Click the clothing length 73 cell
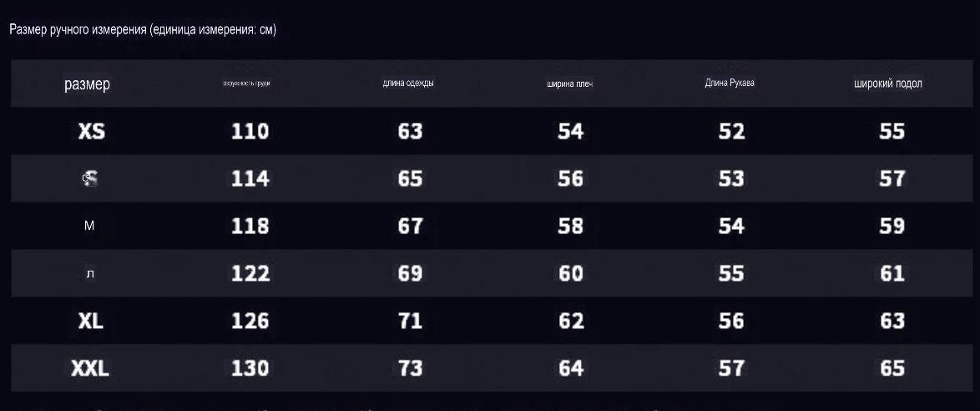The image size is (980, 411). [410, 368]
